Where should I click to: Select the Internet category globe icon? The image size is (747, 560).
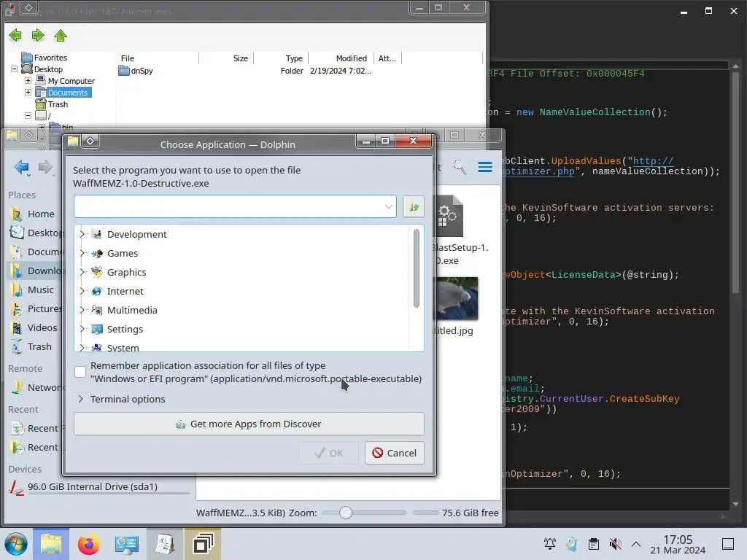coord(97,291)
